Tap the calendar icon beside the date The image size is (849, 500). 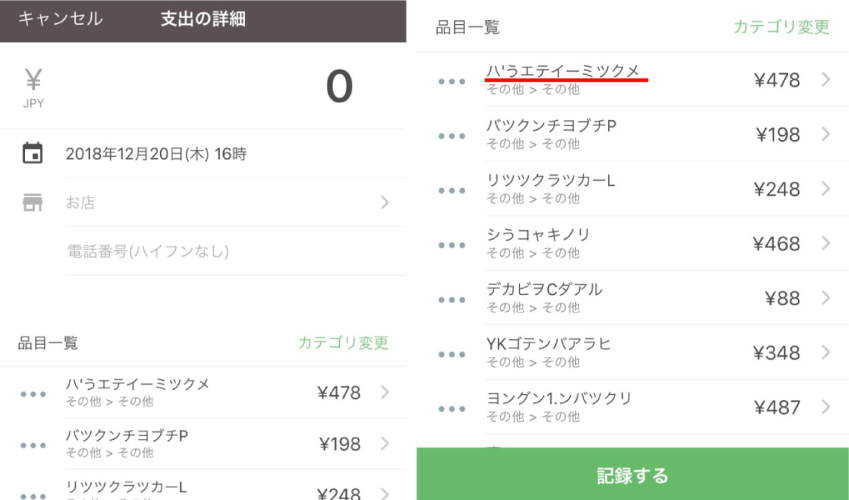tap(32, 153)
